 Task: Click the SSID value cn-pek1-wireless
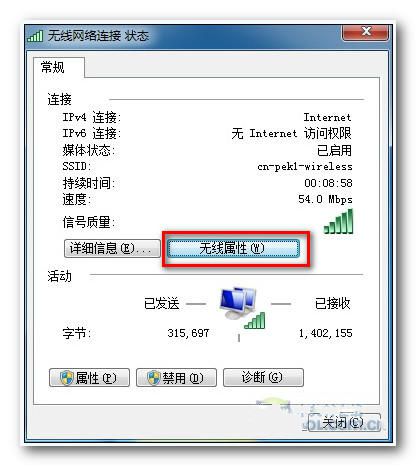click(x=305, y=166)
